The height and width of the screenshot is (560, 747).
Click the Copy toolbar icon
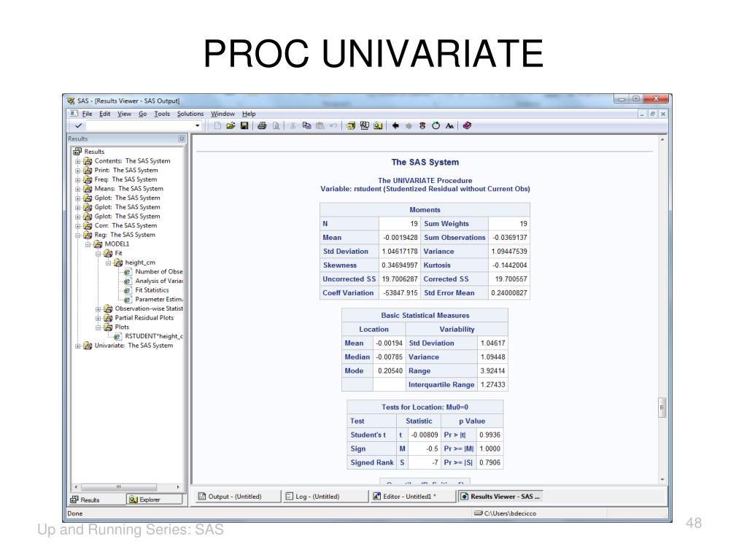(x=306, y=125)
